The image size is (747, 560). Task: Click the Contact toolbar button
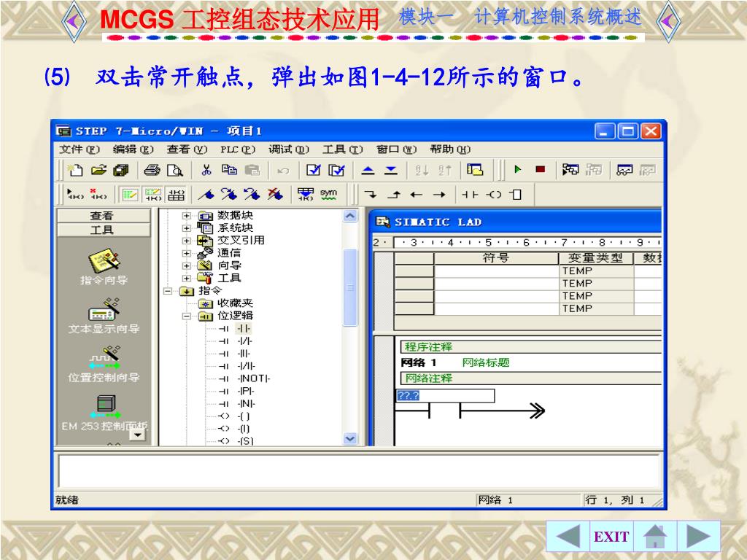pos(471,194)
